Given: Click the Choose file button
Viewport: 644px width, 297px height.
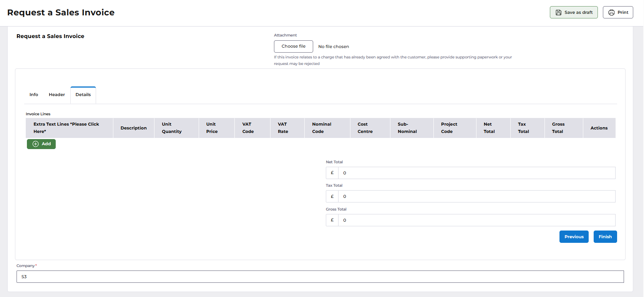Looking at the screenshot, I should pyautogui.click(x=294, y=46).
